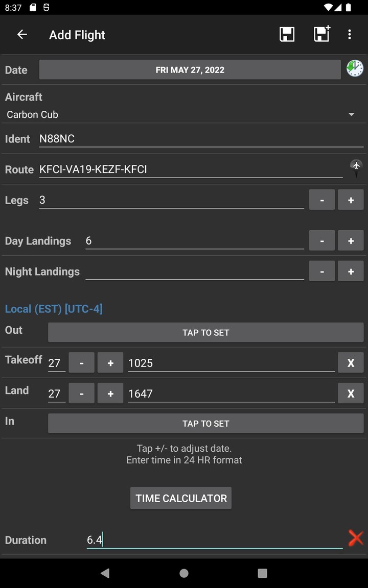Decrease Day Landings with the minus button
Image resolution: width=368 pixels, height=588 pixels.
click(321, 240)
